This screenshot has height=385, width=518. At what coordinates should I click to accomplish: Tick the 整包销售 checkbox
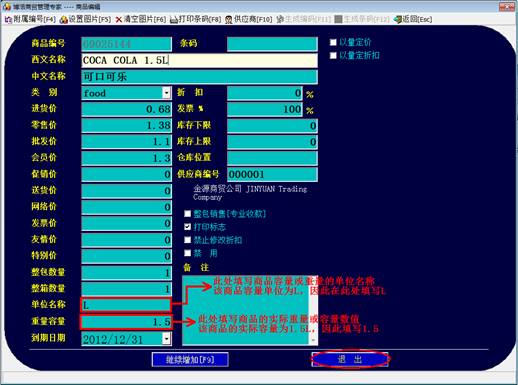[187, 214]
